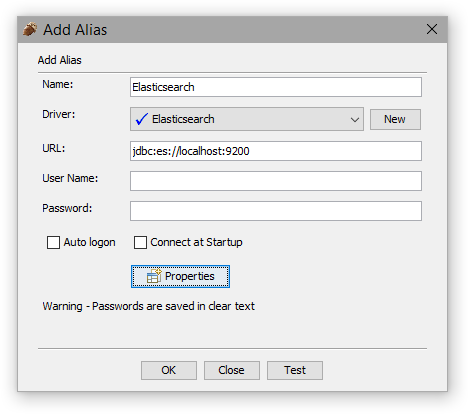The height and width of the screenshot is (414, 468).
Task: Expand the Driver list via chevron arrow
Action: click(x=355, y=119)
